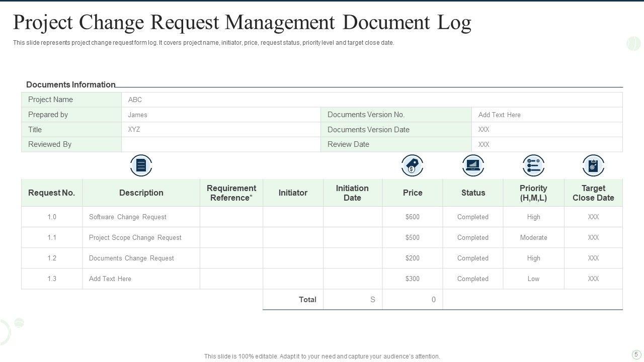Click 'Completed' status in the Project Scope row
Screen dimensions: 644x362
(473, 237)
